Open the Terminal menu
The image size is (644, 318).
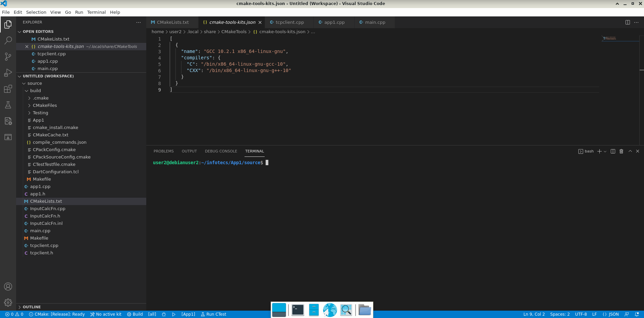pyautogui.click(x=96, y=12)
